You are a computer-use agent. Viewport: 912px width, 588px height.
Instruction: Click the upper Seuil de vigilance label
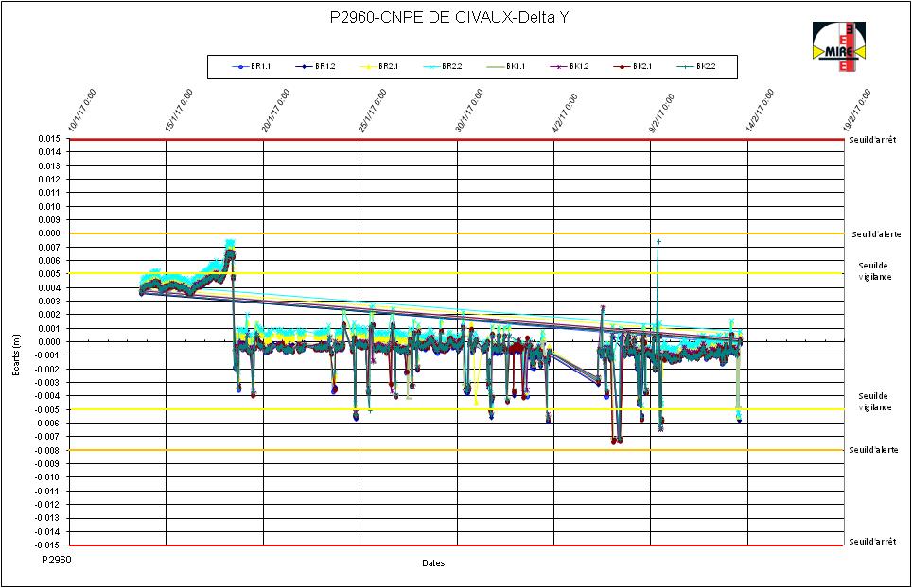(874, 271)
